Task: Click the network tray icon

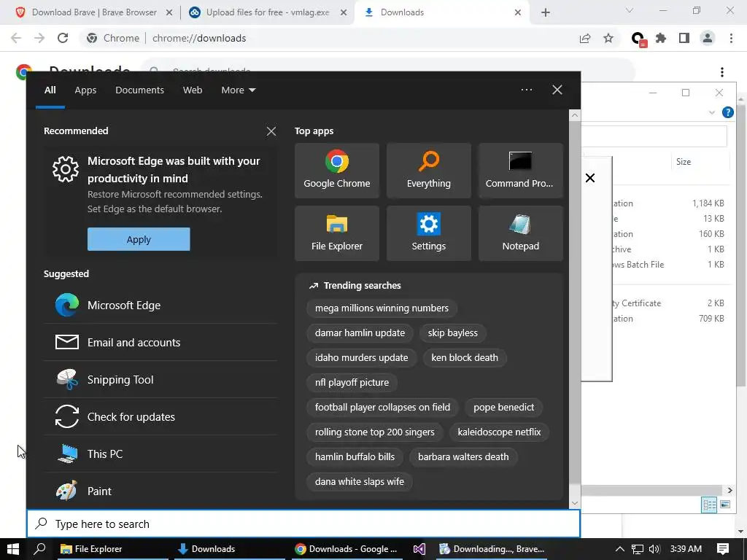Action: tap(638, 549)
